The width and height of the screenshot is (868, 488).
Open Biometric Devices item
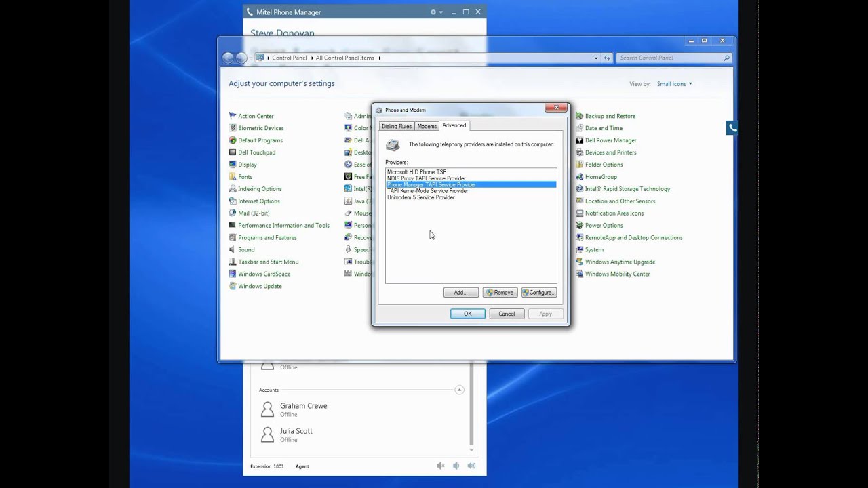[260, 128]
